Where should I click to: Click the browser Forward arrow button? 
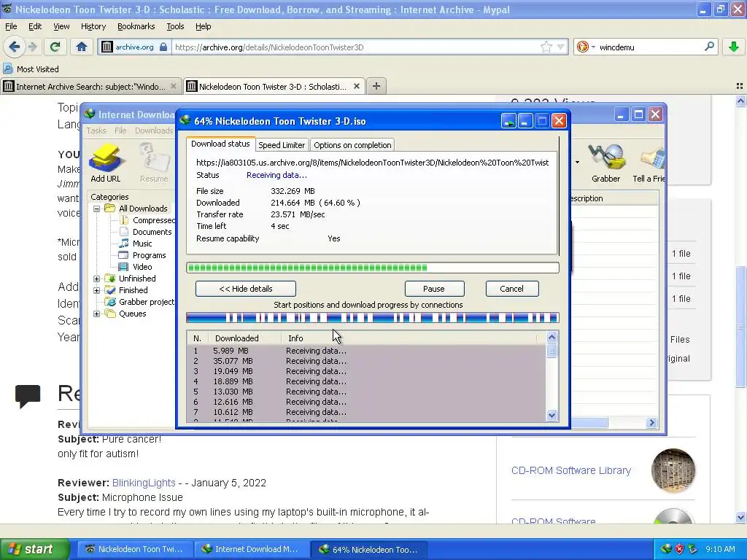click(32, 47)
